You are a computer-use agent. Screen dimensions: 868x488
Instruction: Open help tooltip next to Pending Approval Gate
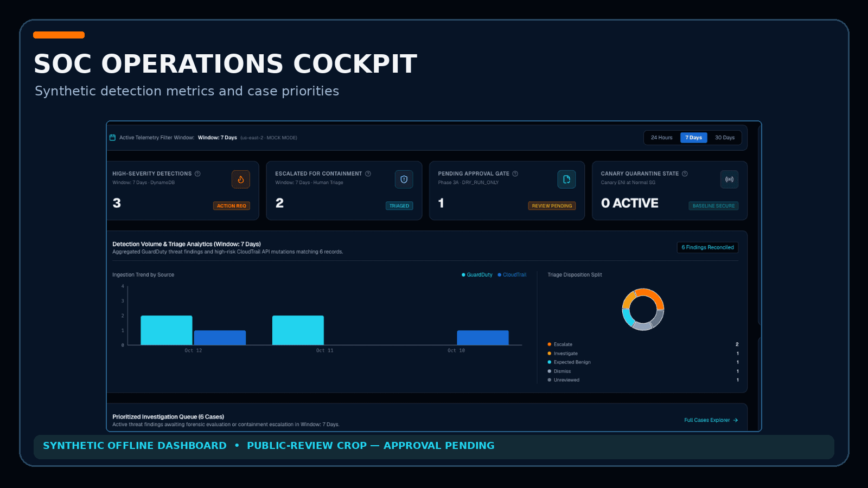pos(515,174)
